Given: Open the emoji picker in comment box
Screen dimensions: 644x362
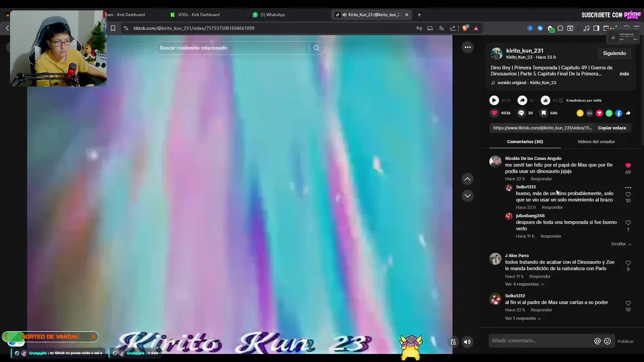Looking at the screenshot, I should click(607, 341).
